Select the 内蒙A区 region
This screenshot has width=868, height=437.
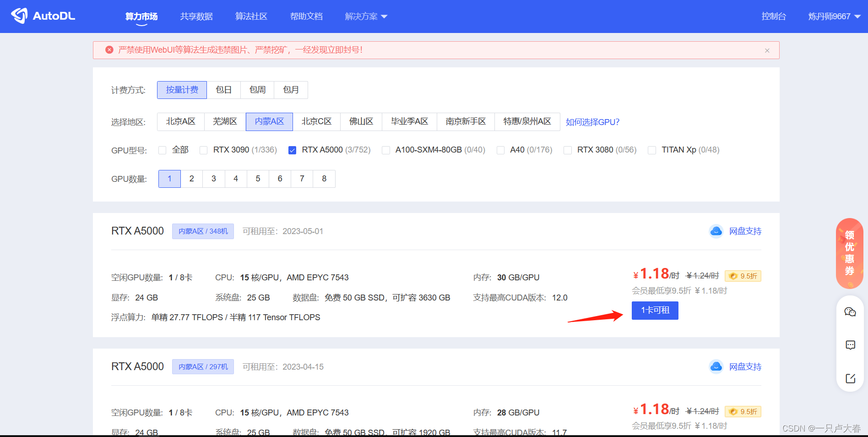[269, 121]
